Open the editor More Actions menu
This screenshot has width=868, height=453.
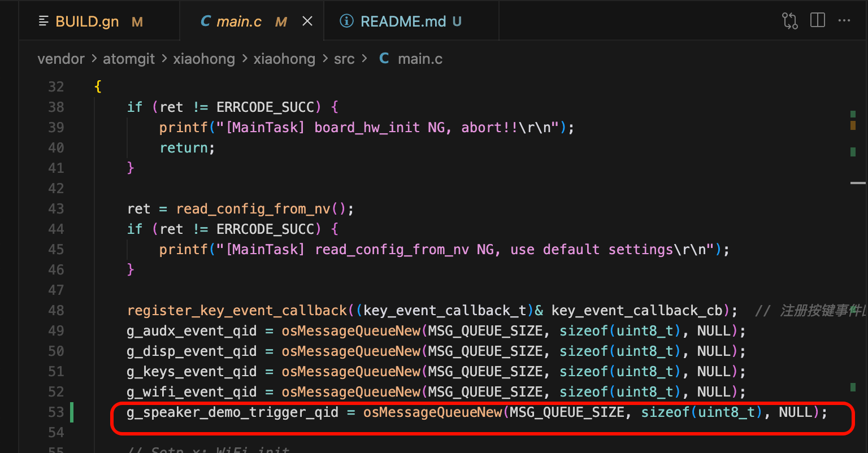click(x=844, y=21)
